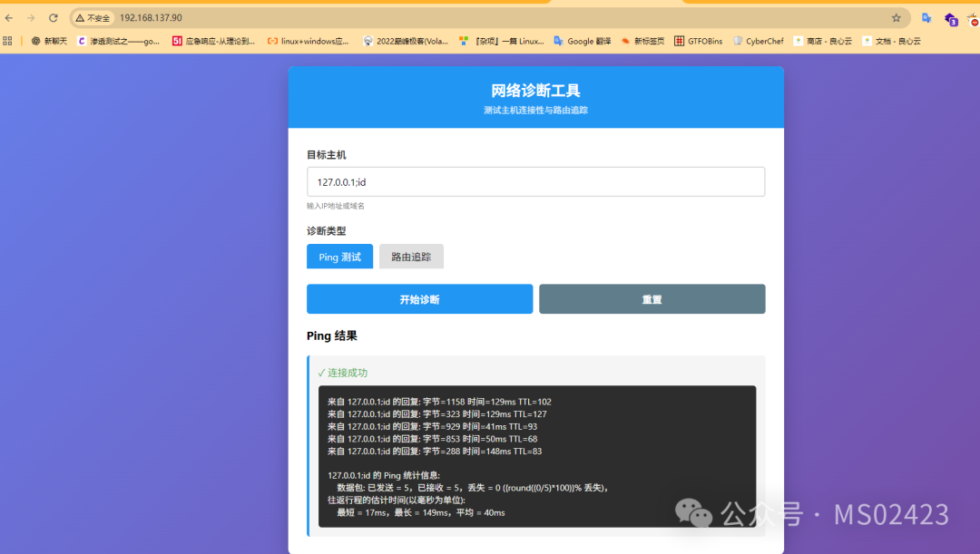Image resolution: width=980 pixels, height=554 pixels.
Task: Click the ping result output box
Action: [537, 457]
